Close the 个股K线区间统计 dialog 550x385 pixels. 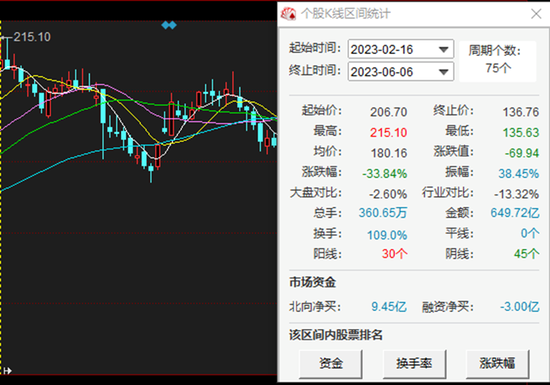[x=536, y=14]
